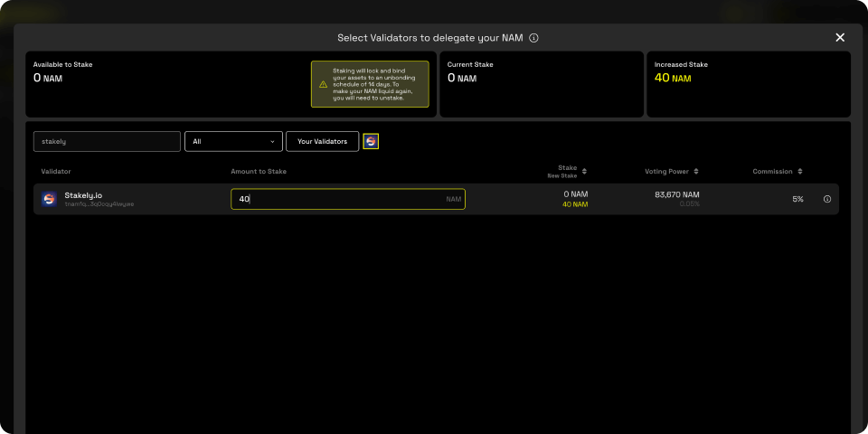Screen dimensions: 868x434
Task: Click Amount to Stake input for Stakely.io
Action: [x=348, y=199]
